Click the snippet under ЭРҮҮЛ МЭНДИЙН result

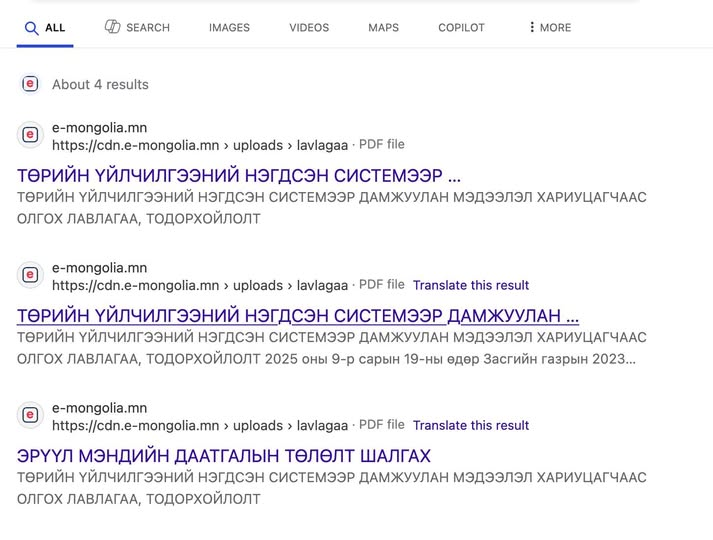point(331,488)
